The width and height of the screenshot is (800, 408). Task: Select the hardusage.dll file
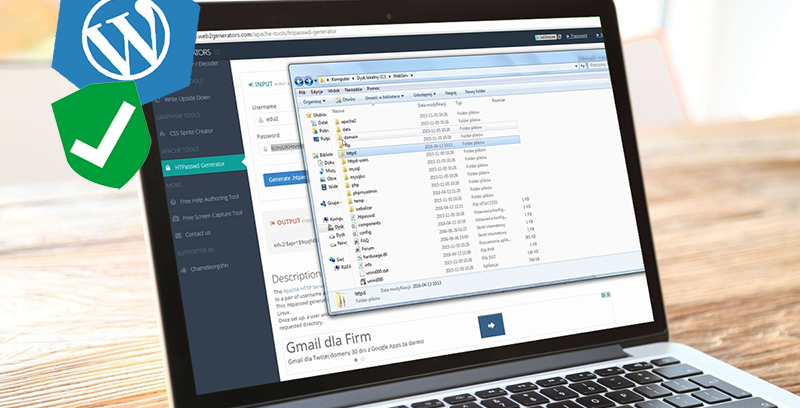tap(371, 256)
